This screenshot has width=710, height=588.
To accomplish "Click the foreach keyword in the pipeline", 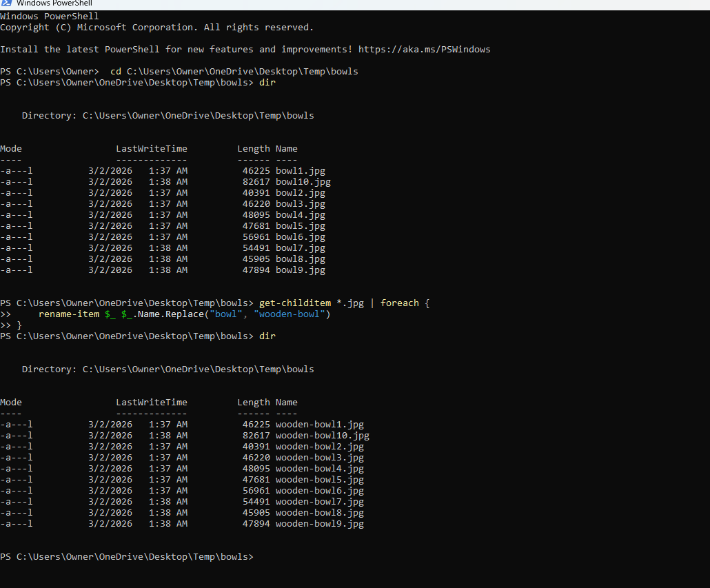I will (399, 303).
